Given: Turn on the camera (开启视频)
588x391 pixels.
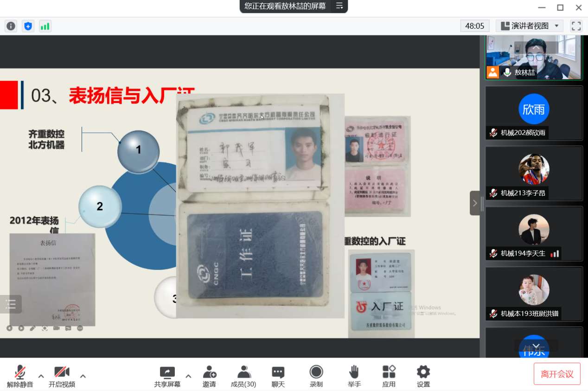Looking at the screenshot, I should pyautogui.click(x=62, y=376).
